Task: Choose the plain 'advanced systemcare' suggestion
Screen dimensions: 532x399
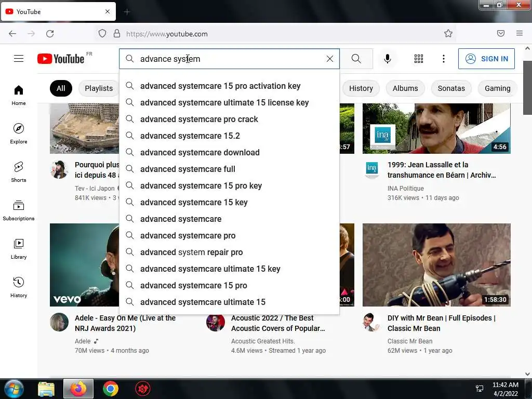Action: click(229, 219)
